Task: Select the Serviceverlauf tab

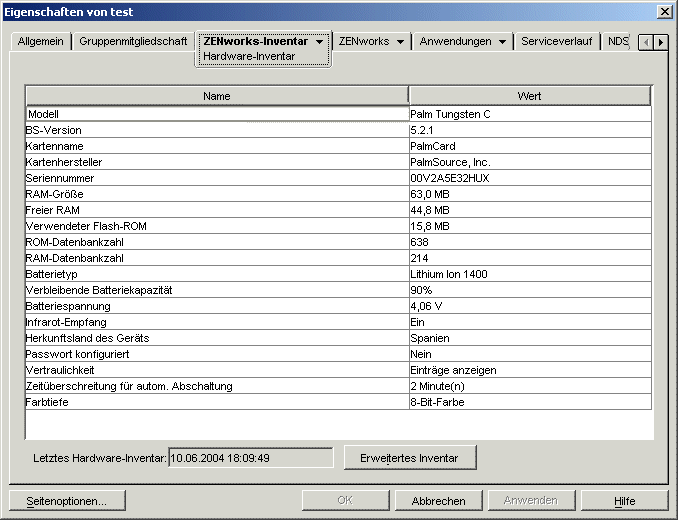Action: click(x=556, y=41)
